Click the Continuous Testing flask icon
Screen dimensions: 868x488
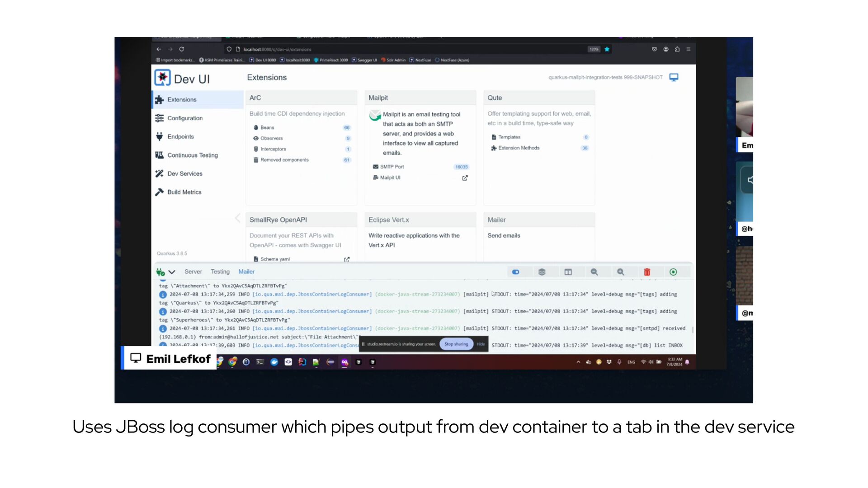point(159,155)
